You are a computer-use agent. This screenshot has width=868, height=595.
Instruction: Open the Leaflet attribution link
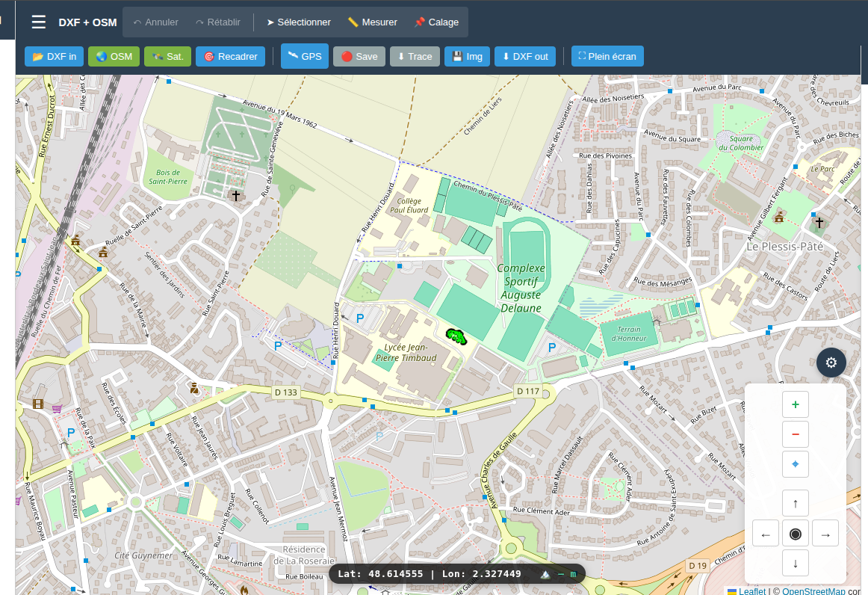pyautogui.click(x=751, y=591)
